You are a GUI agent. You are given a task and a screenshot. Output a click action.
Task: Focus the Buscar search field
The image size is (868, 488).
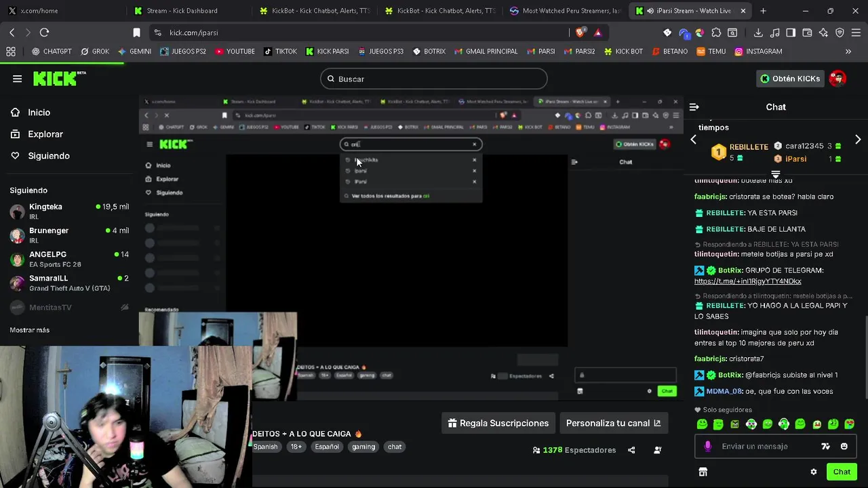(x=434, y=79)
